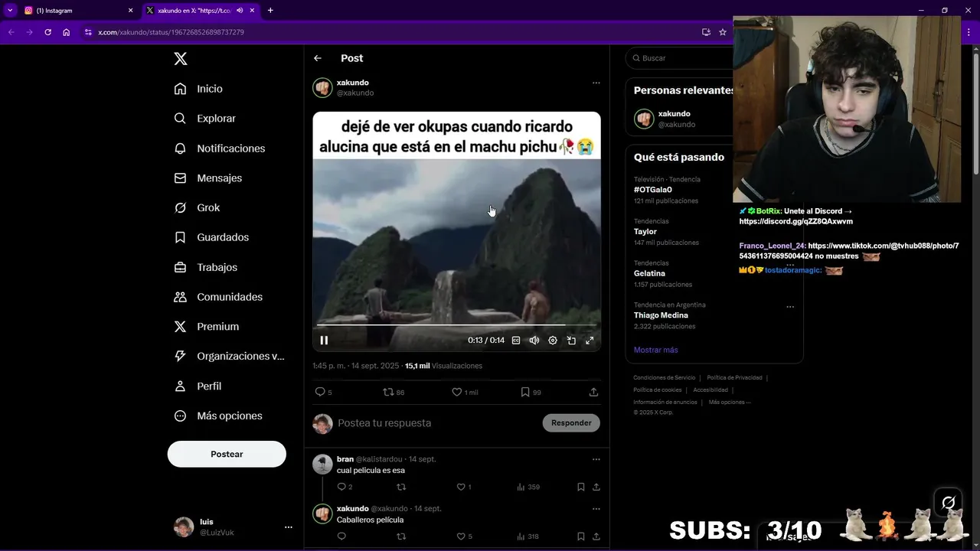The height and width of the screenshot is (551, 980).
Task: Open Notificaciones page
Action: tap(220, 148)
